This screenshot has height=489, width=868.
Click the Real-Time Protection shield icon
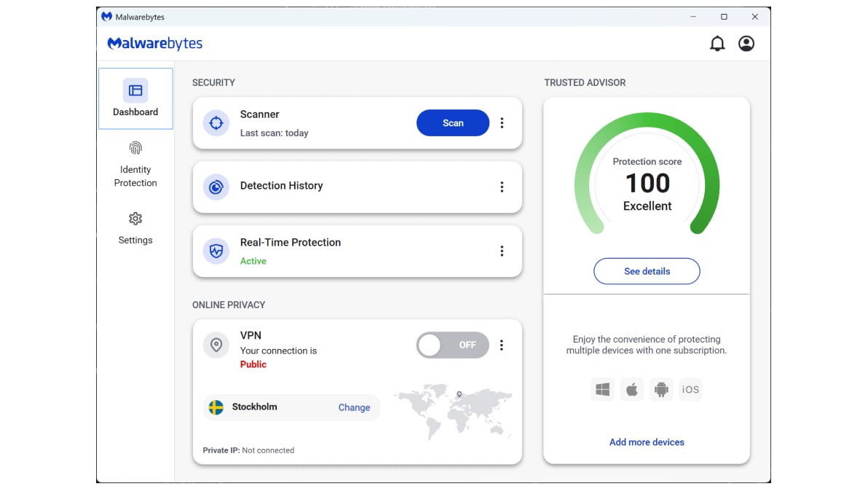216,251
